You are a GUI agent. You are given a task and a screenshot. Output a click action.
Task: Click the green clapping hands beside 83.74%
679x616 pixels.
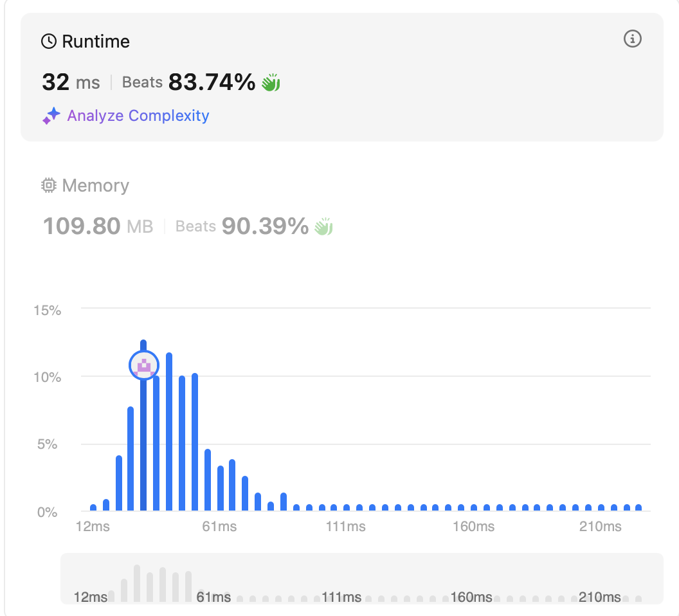(x=271, y=82)
